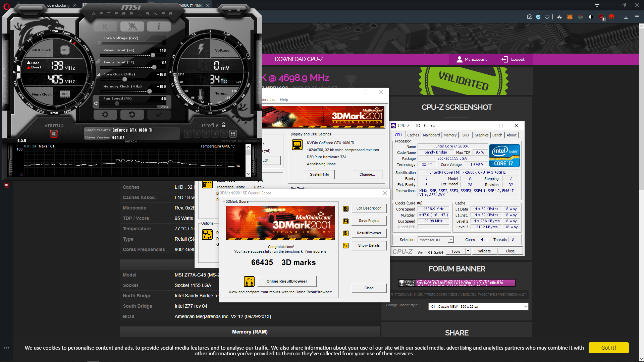Toggle the link icon beside Temp. Limit
This screenshot has height=362, width=644.
(98, 62)
